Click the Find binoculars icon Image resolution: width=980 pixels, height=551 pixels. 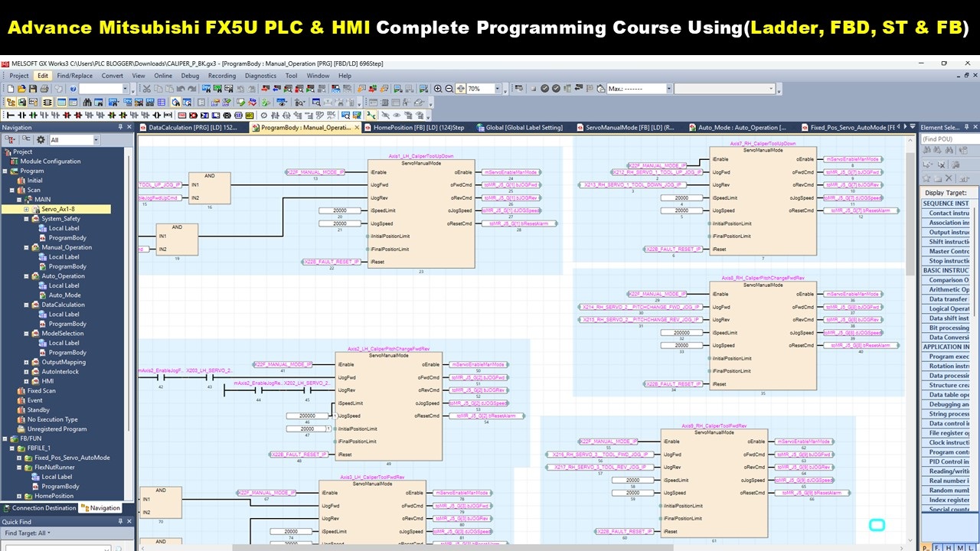87,102
